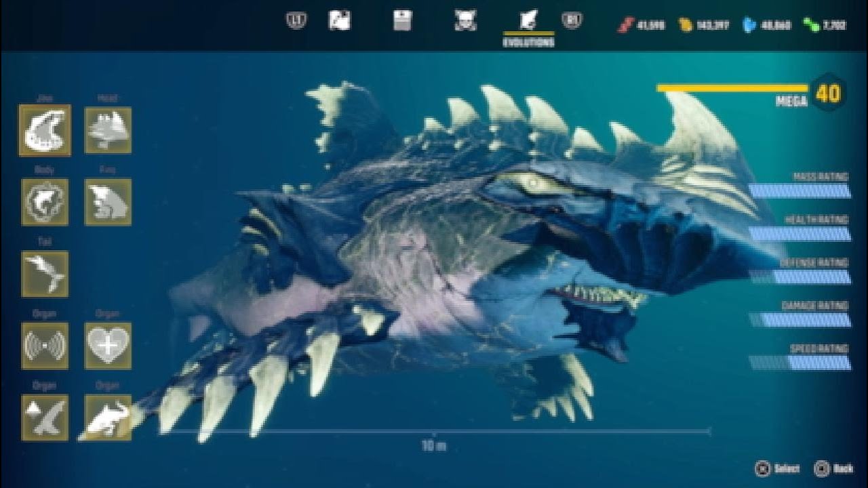This screenshot has height=488, width=868.
Task: Click the Health Rating bar
Action: 800,234
